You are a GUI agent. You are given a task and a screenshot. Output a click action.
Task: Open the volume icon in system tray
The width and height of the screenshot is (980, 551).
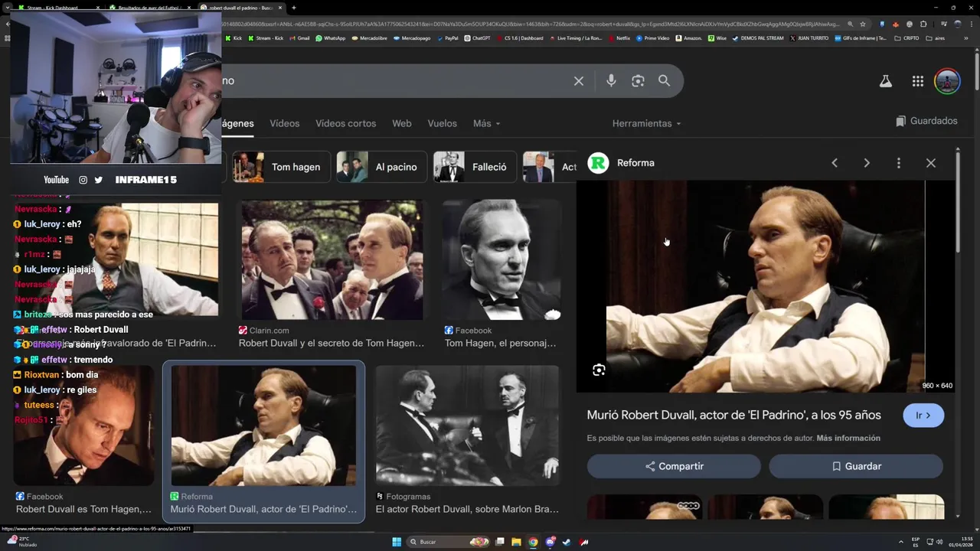(940, 542)
